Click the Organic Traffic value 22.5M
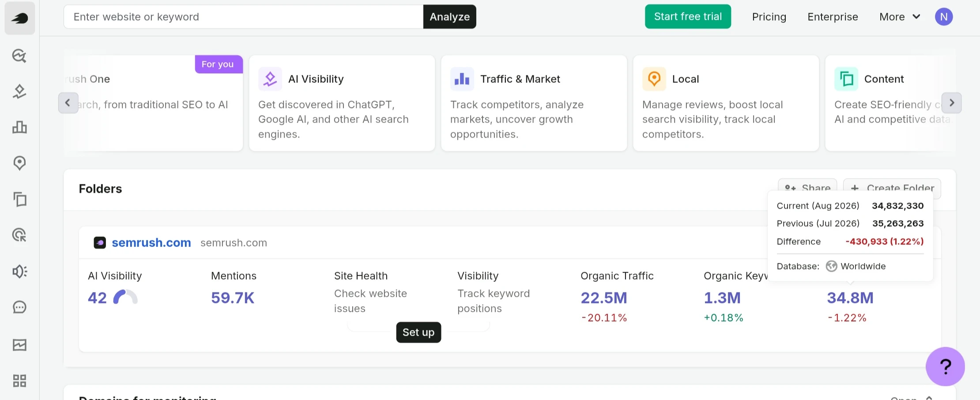This screenshot has height=400, width=980. (604, 298)
